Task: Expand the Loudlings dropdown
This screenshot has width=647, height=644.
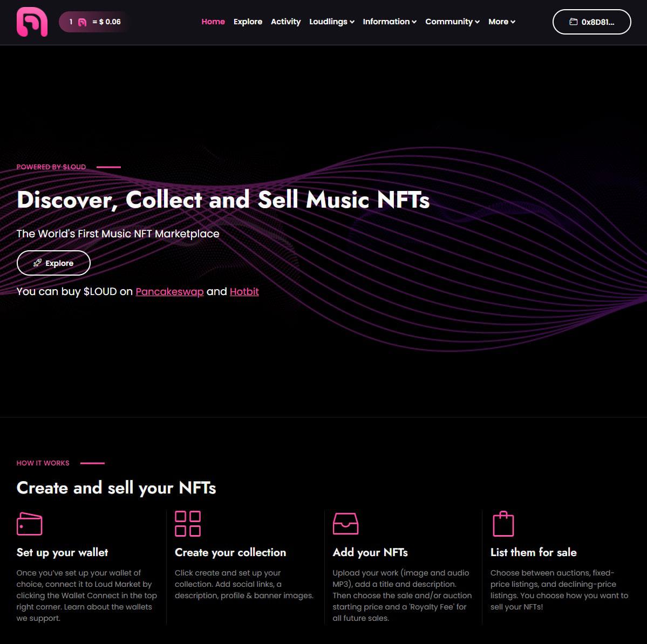Action: pos(331,22)
